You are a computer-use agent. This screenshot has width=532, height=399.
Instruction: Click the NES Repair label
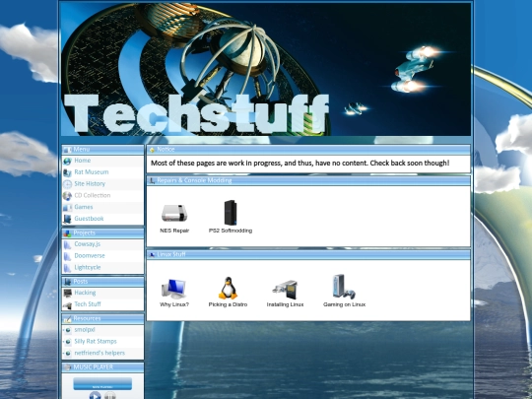[174, 231]
